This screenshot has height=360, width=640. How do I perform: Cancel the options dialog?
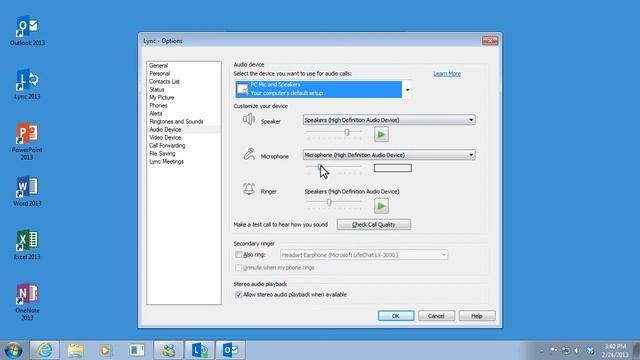436,316
